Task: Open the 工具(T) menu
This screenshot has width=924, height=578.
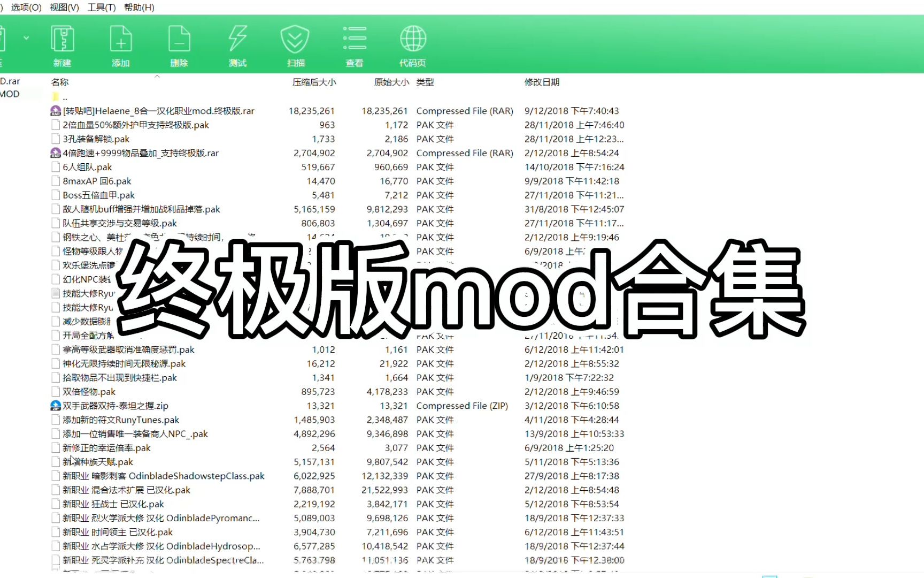Action: click(102, 7)
